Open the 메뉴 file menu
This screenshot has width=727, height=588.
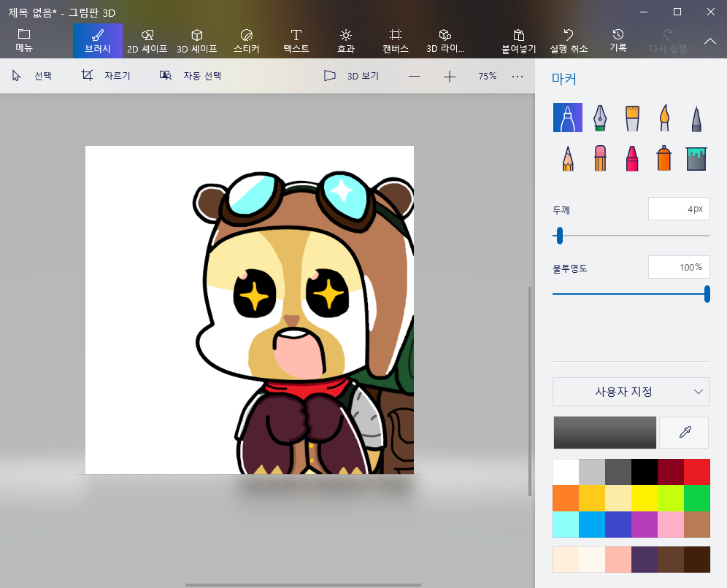click(x=24, y=41)
